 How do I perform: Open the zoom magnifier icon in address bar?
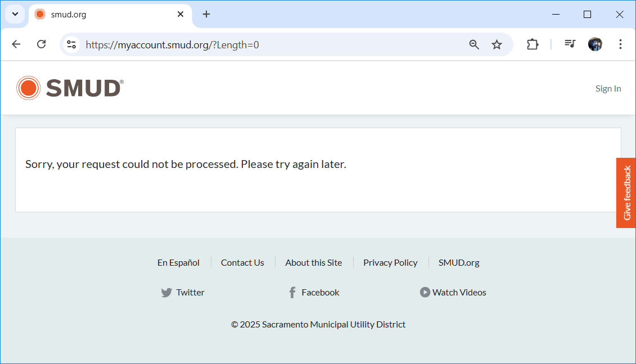click(474, 44)
